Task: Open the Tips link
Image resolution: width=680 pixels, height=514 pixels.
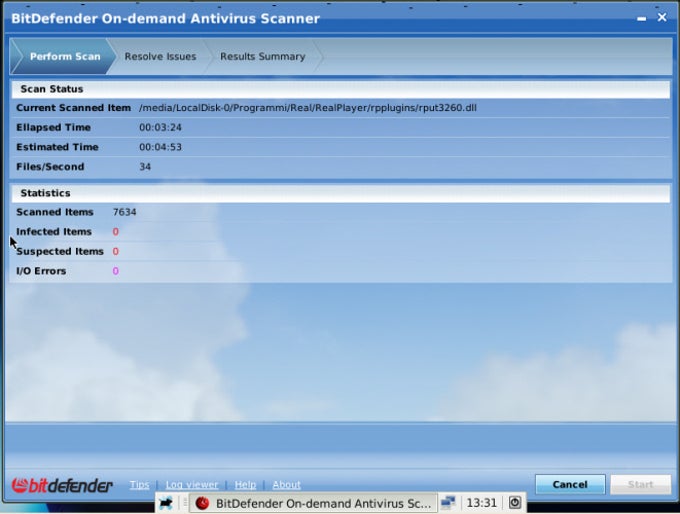Action: click(139, 485)
